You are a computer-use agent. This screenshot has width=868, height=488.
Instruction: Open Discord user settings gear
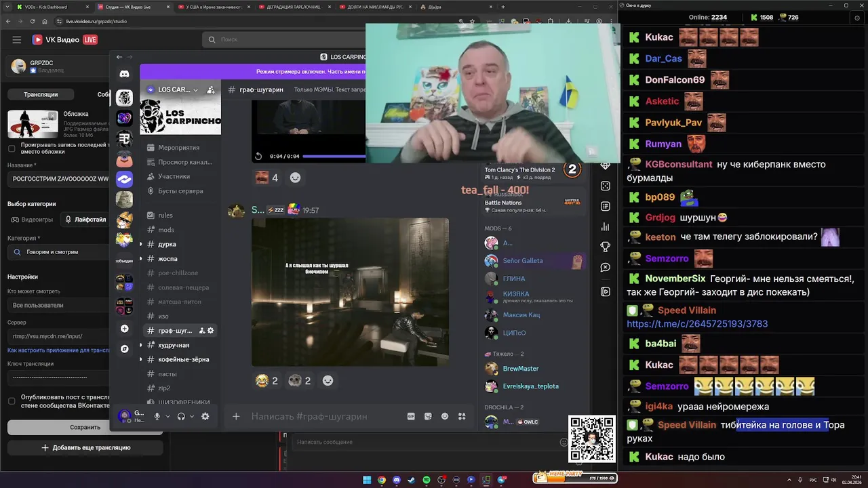click(205, 416)
